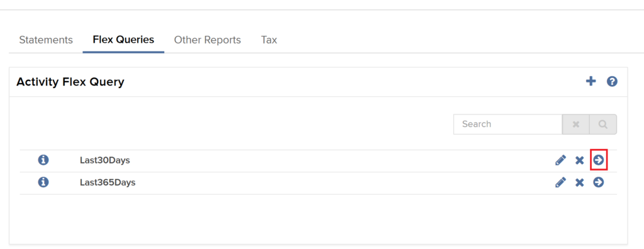Edit the Last365Days query with pencil icon
Viewport: 644px width, 249px height.
pyautogui.click(x=560, y=182)
